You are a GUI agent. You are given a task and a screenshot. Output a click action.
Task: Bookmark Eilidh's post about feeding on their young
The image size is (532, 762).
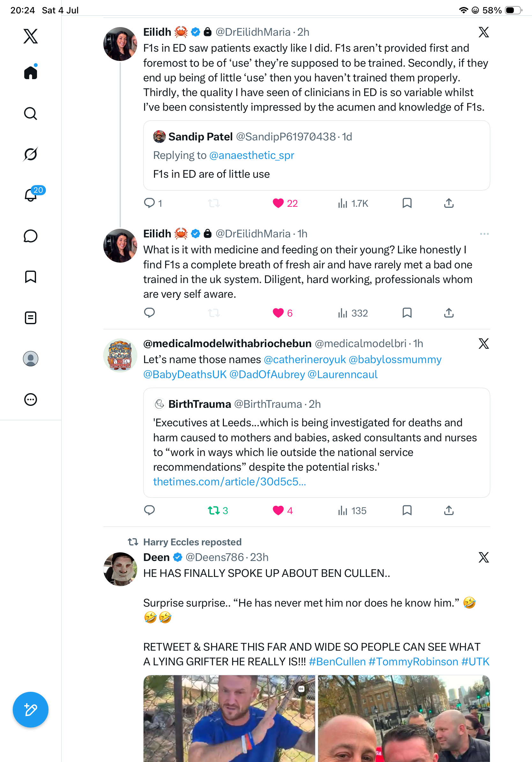point(407,313)
